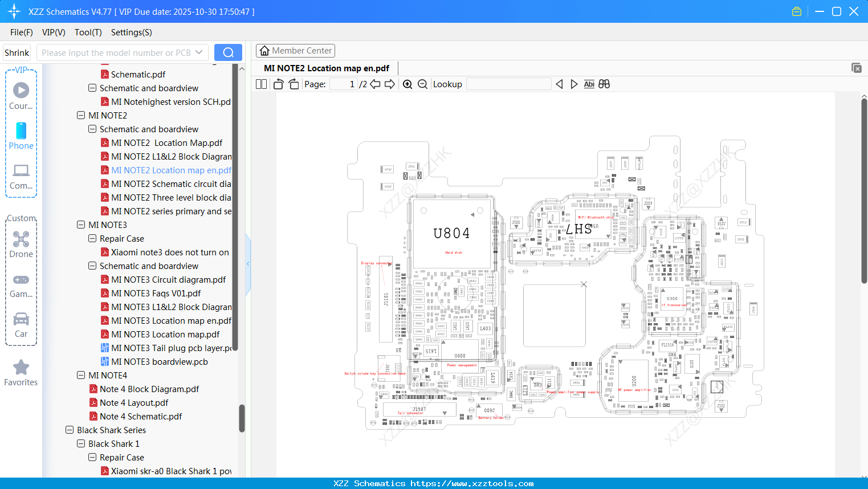This screenshot has width=868, height=489.
Task: Select the Drone category icon
Action: click(x=21, y=239)
